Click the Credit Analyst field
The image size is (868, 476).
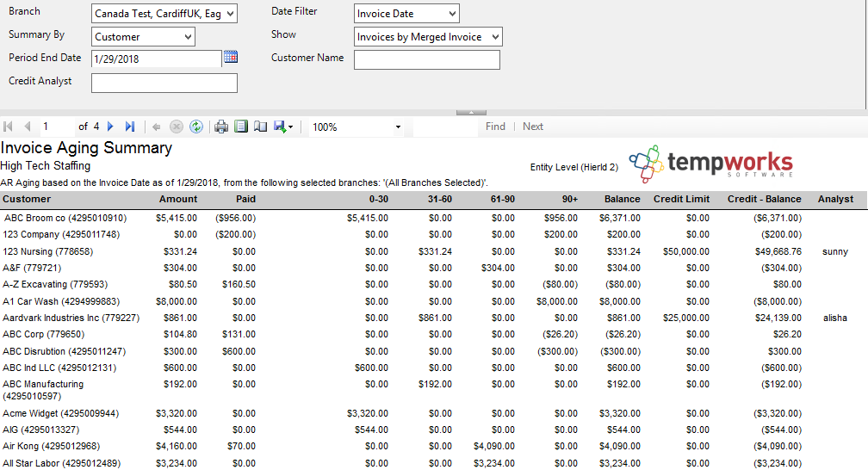pos(164,83)
